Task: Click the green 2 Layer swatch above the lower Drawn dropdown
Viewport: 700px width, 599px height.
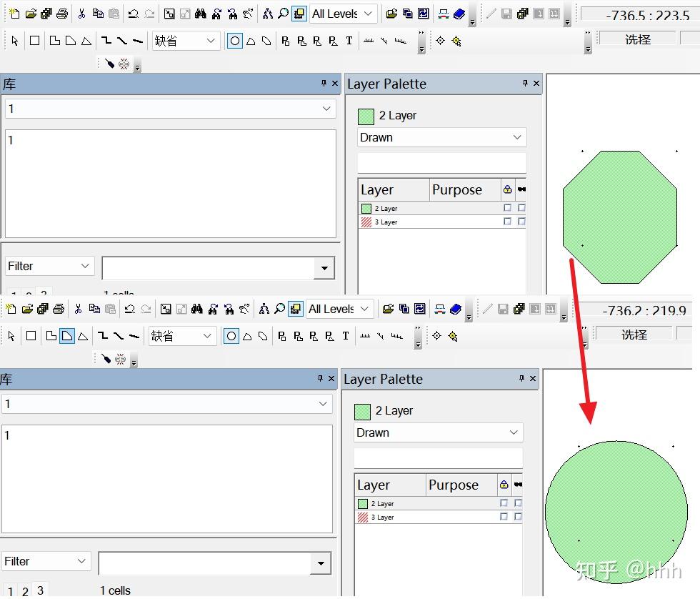Action: pyautogui.click(x=362, y=412)
